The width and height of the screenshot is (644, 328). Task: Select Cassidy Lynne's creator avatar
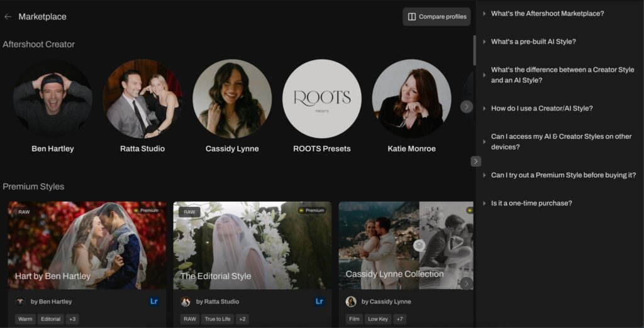(x=232, y=99)
